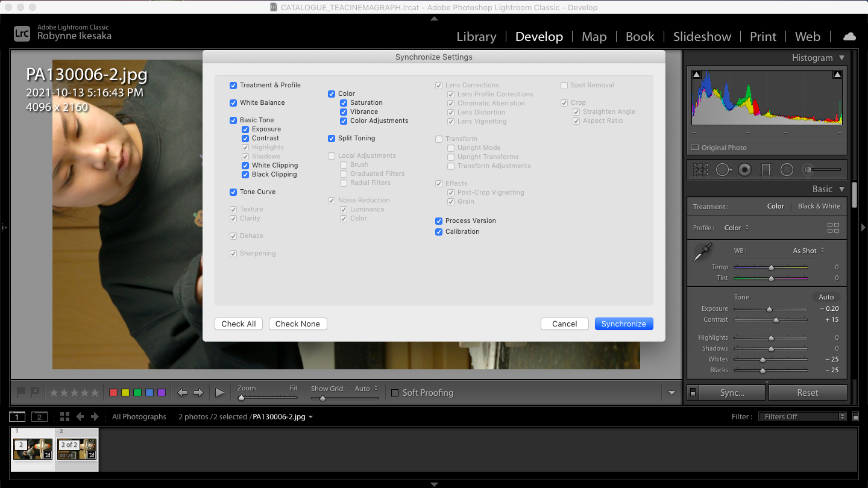This screenshot has width=868, height=488.
Task: Click the cloud sync icon
Action: (x=849, y=36)
